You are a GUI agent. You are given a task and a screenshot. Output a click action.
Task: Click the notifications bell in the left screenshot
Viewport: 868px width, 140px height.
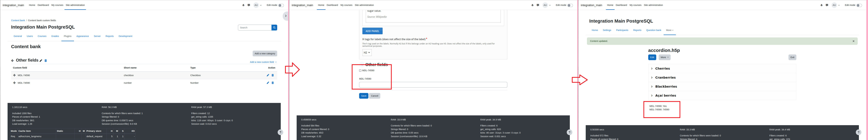[x=243, y=5]
